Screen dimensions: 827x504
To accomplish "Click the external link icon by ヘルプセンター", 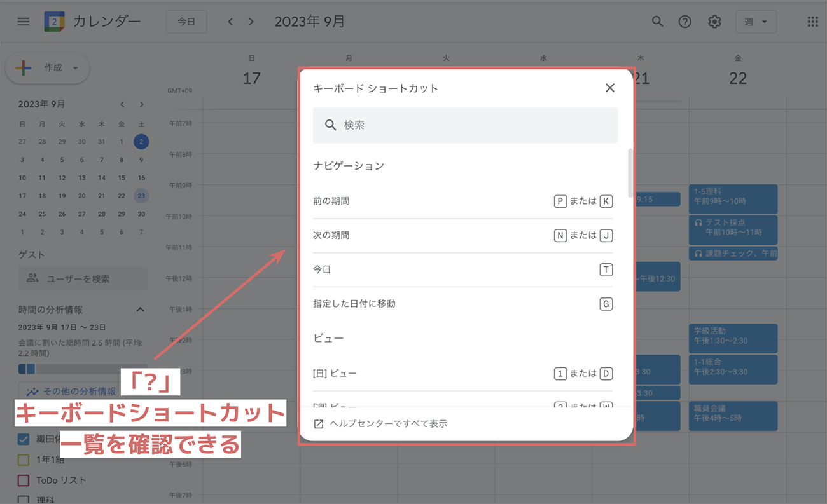I will [319, 423].
